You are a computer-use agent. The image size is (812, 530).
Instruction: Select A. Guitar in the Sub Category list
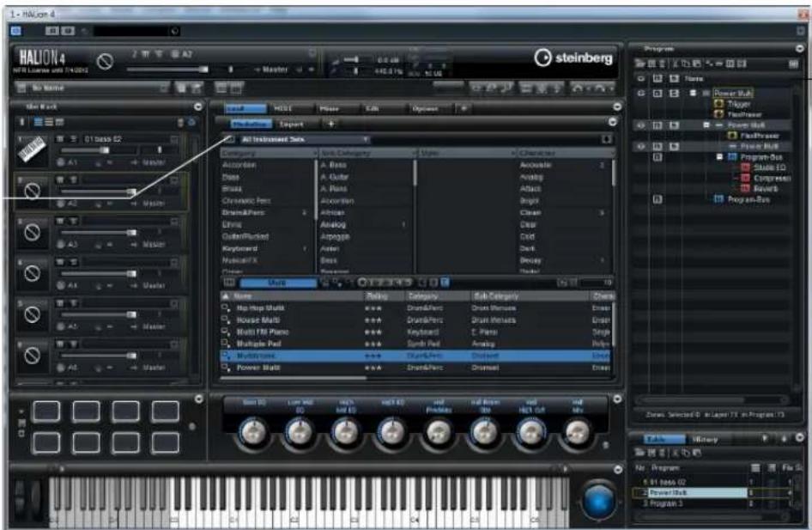[x=334, y=177]
